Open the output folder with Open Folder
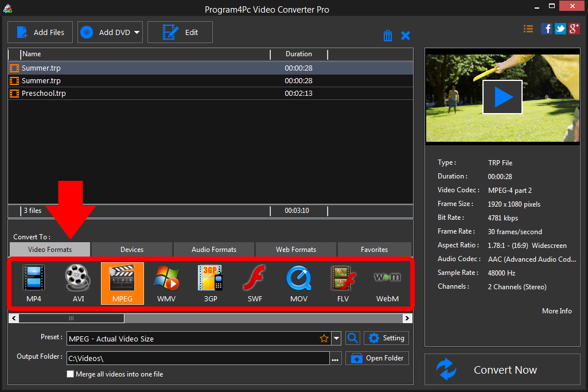 pyautogui.click(x=377, y=358)
